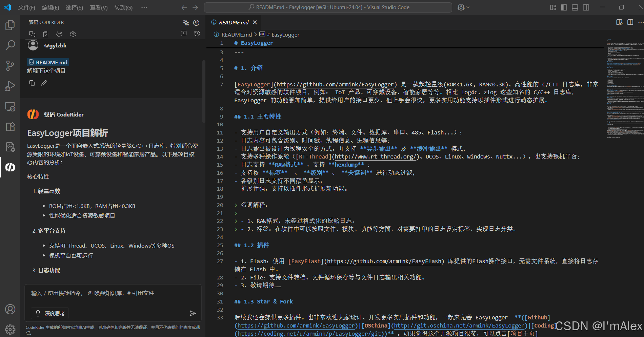
Task: Open the 文件(F) menu
Action: (x=26, y=7)
